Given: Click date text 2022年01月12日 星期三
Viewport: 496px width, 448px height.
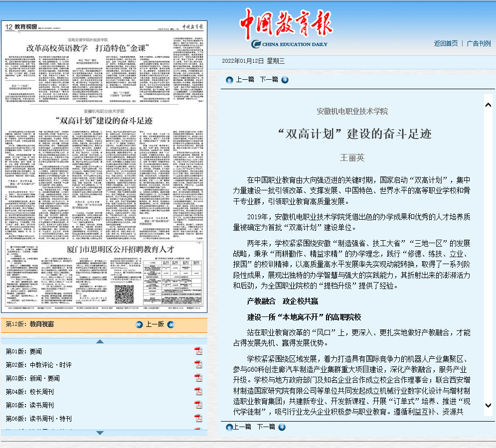Looking at the screenshot, I should click(253, 61).
